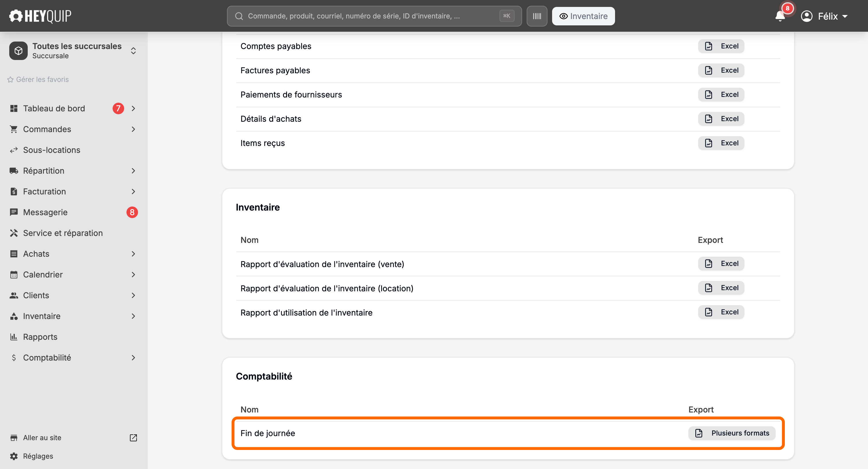This screenshot has width=868, height=469.
Task: Click the Rapports chart icon
Action: [x=14, y=337]
